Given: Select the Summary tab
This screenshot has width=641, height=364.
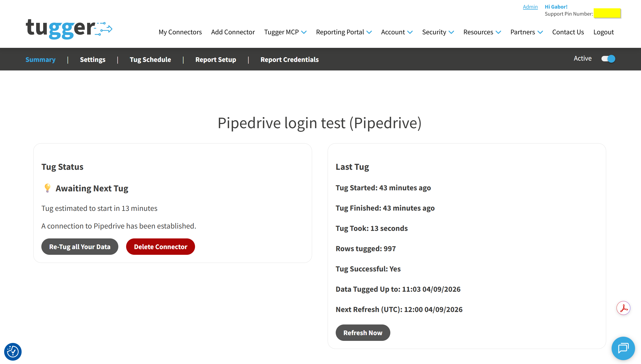Looking at the screenshot, I should (x=41, y=60).
